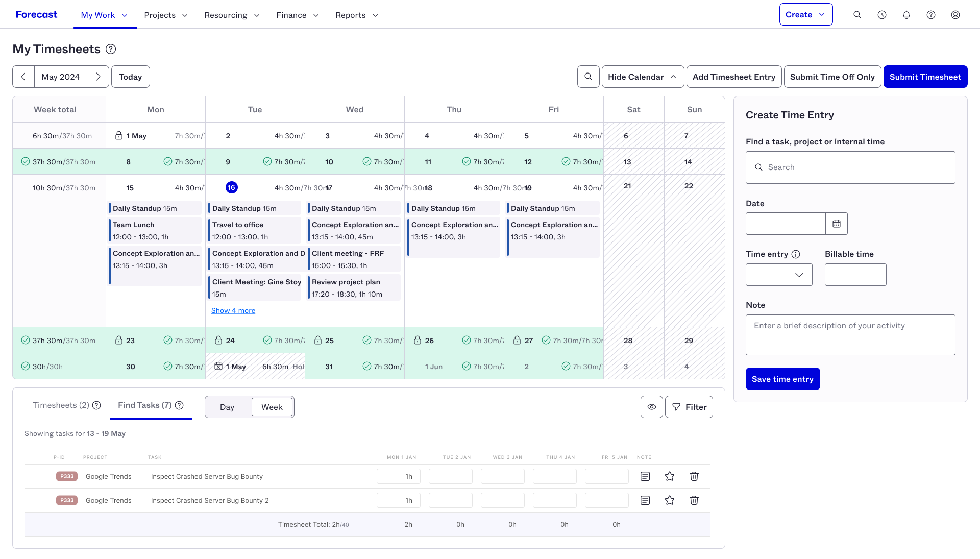Click Add Timesheet Entry
This screenshot has height=559, width=980.
click(x=734, y=77)
